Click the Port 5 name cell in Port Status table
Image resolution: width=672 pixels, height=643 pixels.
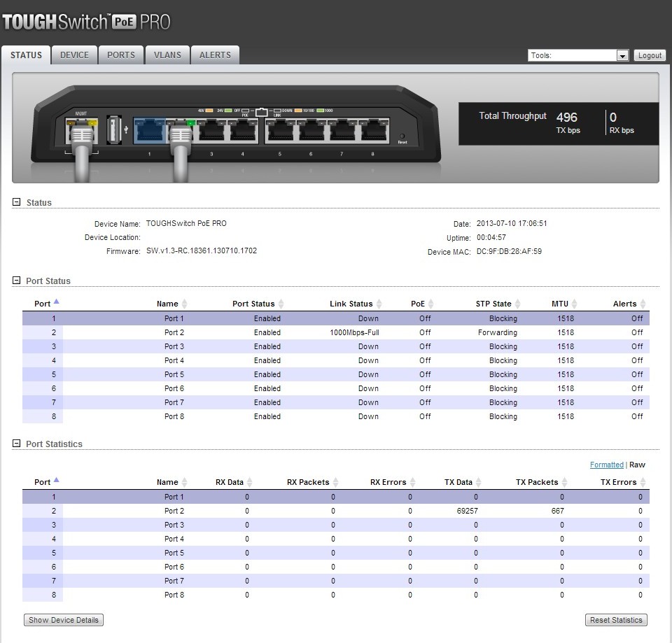point(174,374)
